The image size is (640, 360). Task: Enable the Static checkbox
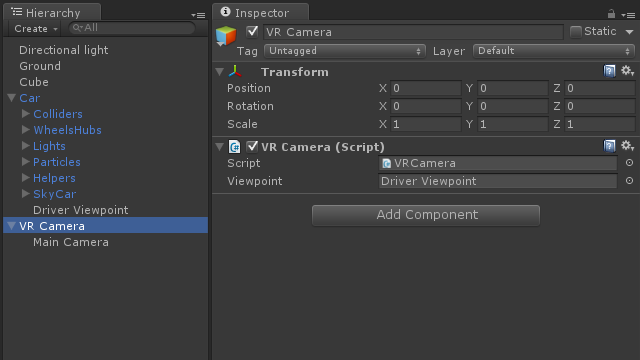pos(576,31)
